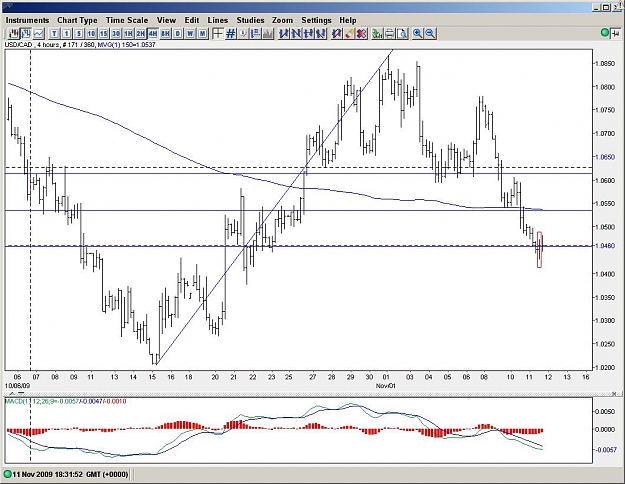Open the Zoom menu

click(x=282, y=20)
